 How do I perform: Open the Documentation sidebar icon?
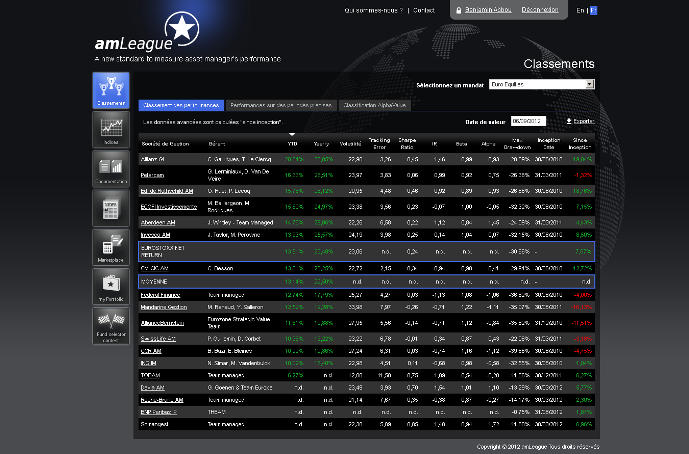pos(111,169)
